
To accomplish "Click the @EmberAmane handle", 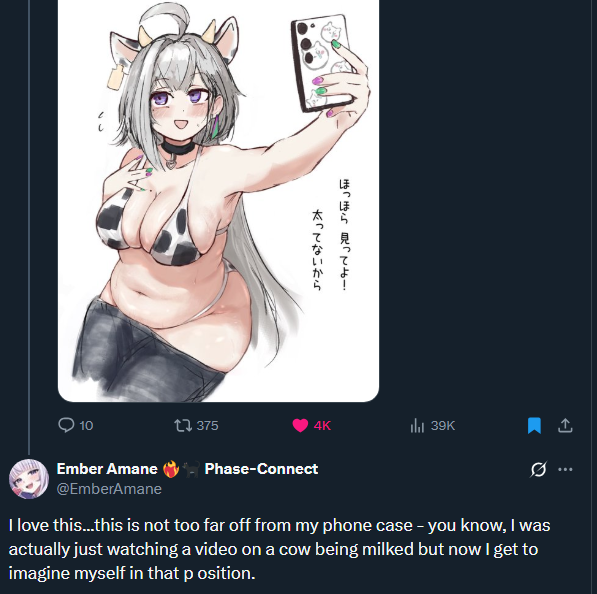I will coord(109,489).
